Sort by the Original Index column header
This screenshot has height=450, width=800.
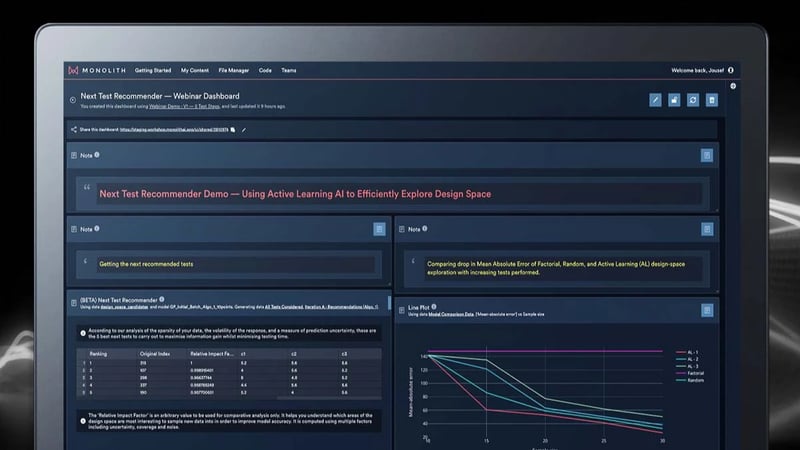(x=155, y=354)
